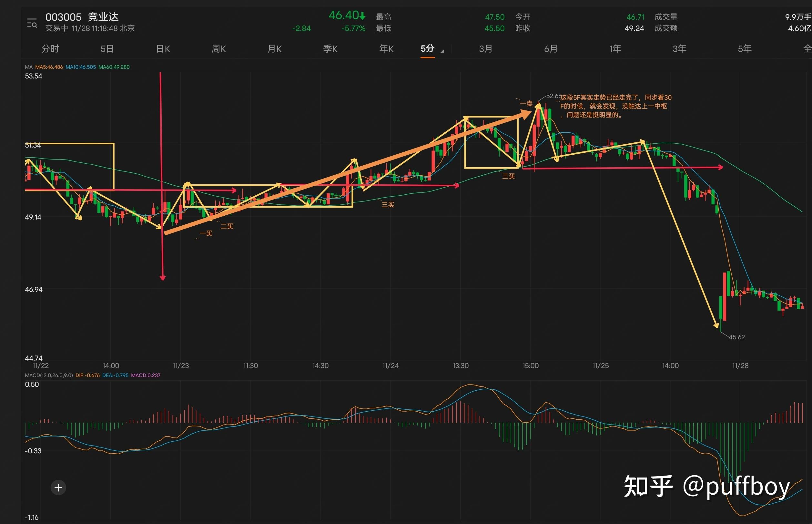Click the 成交额 value 4.60亿
The image size is (812, 524).
pyautogui.click(x=800, y=28)
